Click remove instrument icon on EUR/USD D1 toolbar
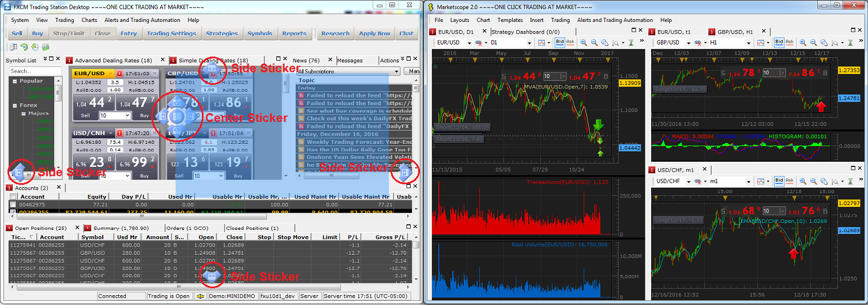Image resolution: width=868 pixels, height=305 pixels. pyautogui.click(x=479, y=43)
